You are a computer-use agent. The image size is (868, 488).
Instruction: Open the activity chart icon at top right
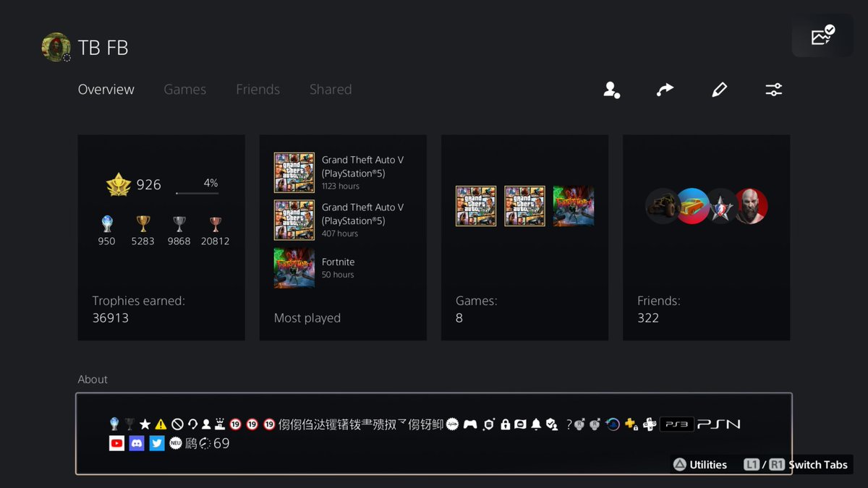coord(822,35)
